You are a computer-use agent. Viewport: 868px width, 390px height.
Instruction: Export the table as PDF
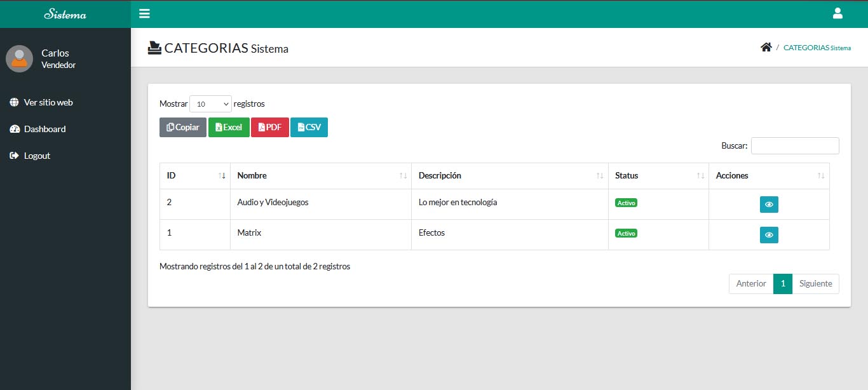pos(270,128)
